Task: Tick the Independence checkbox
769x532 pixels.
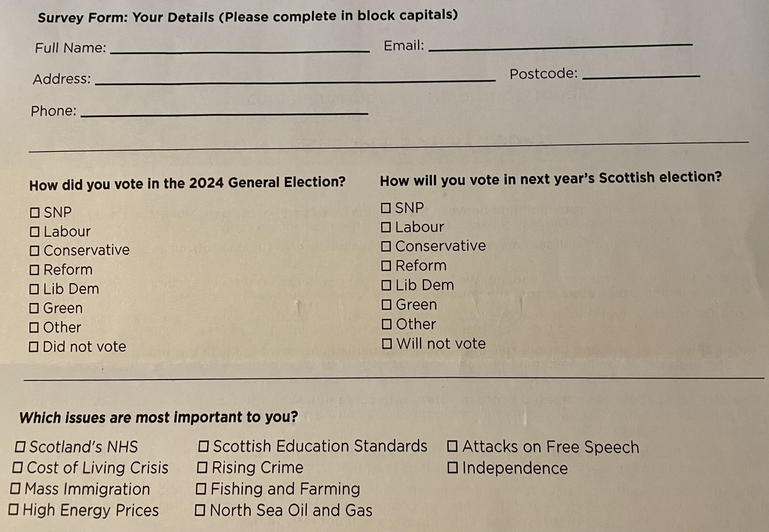Action: pyautogui.click(x=452, y=468)
